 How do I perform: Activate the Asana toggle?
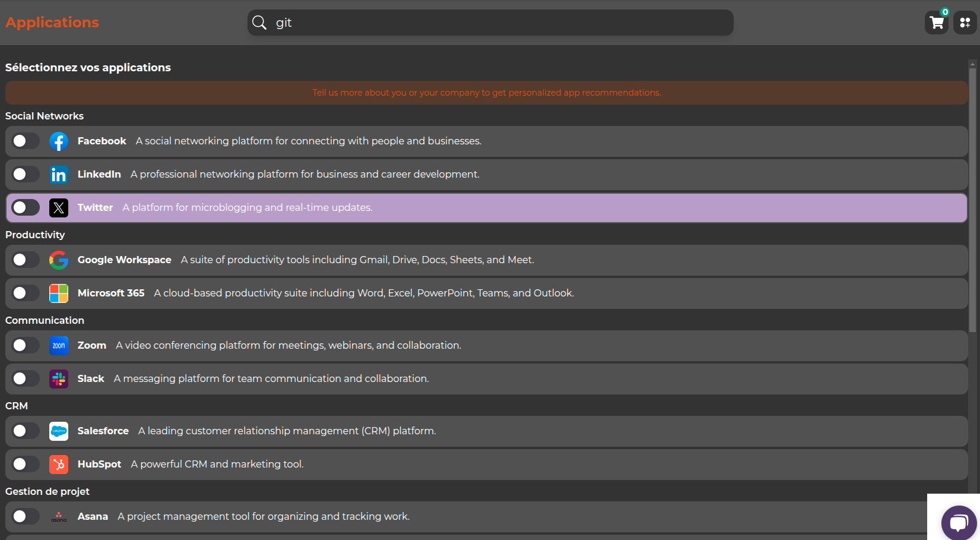(x=26, y=517)
